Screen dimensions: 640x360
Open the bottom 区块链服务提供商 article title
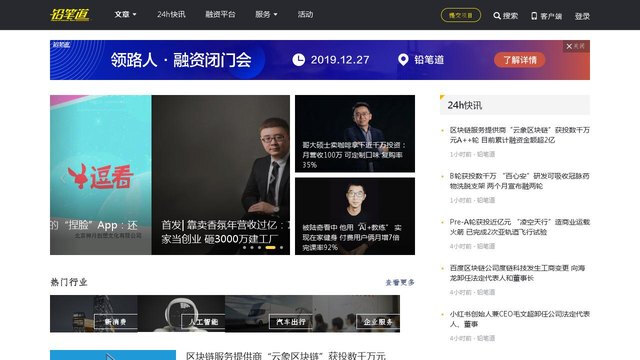click(x=285, y=356)
